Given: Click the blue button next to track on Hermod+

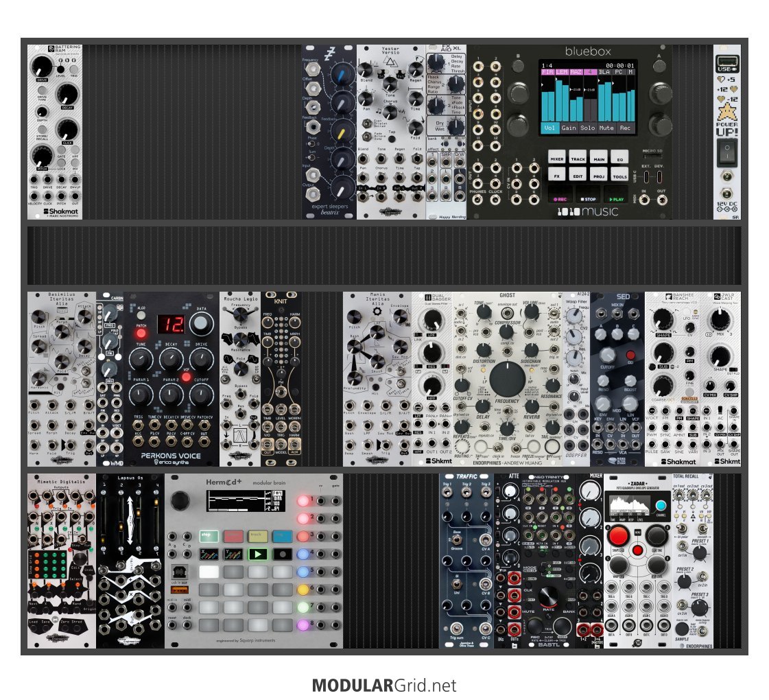Looking at the screenshot, I should [x=283, y=536].
